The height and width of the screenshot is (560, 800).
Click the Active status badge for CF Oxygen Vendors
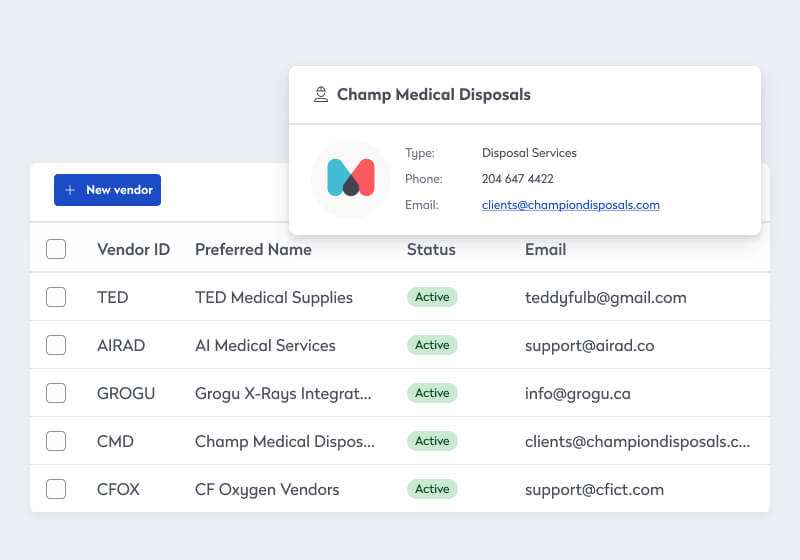[432, 489]
